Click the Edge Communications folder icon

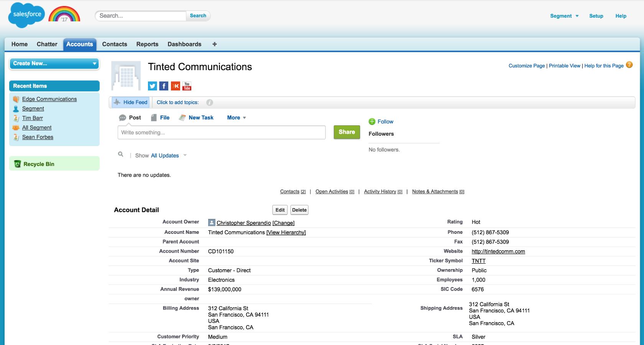point(16,99)
